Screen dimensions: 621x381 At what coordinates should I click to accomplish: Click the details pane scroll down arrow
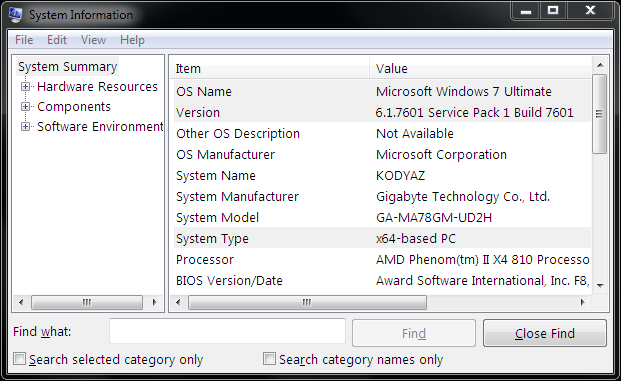600,285
